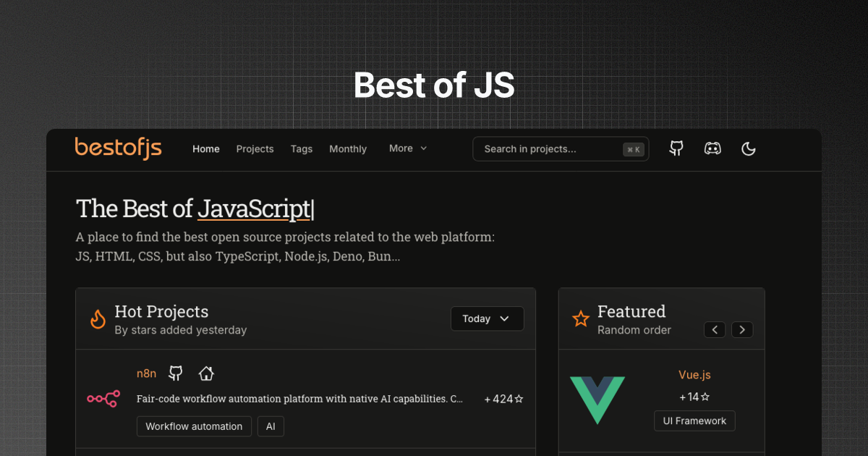
Task: Open the Discord icon in the header
Action: pyautogui.click(x=712, y=148)
